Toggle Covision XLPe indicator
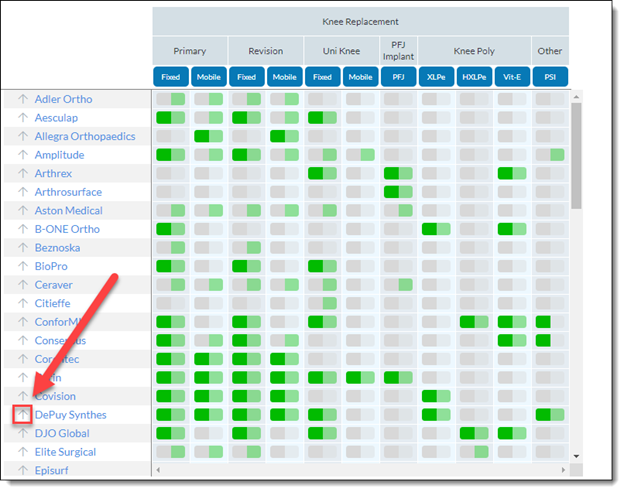Screen dimensions: 624x492 click(436, 396)
